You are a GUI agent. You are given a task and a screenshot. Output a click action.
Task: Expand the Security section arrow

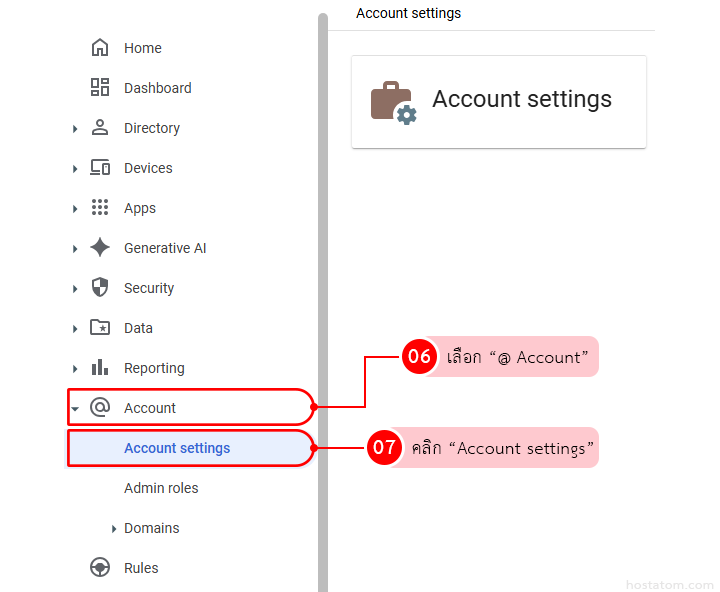pos(75,289)
